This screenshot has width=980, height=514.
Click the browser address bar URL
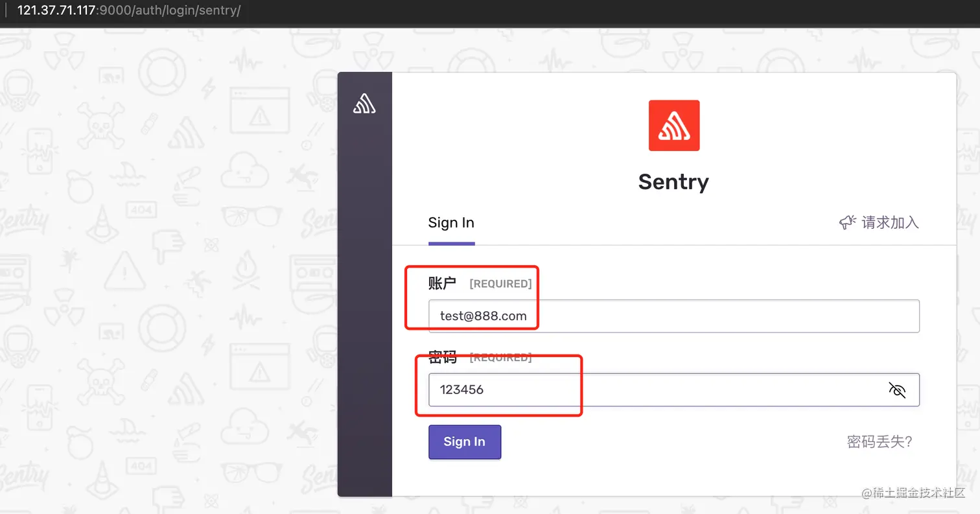point(129,11)
